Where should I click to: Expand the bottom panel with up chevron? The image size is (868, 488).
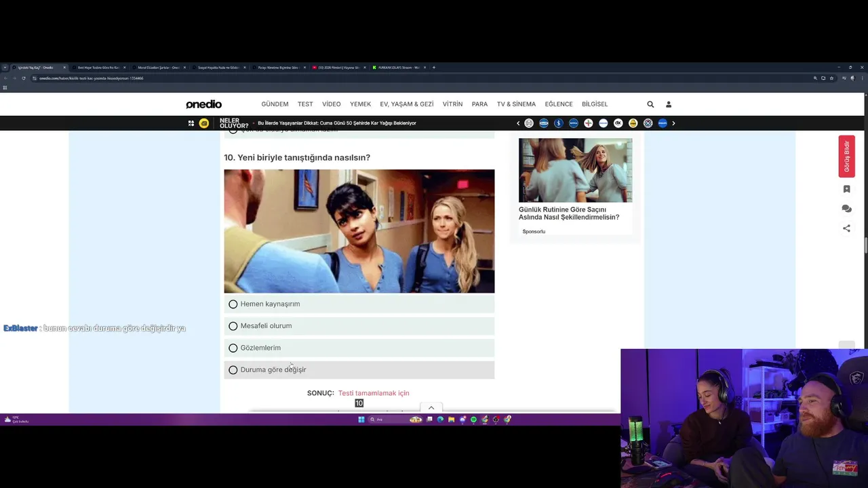pyautogui.click(x=431, y=407)
